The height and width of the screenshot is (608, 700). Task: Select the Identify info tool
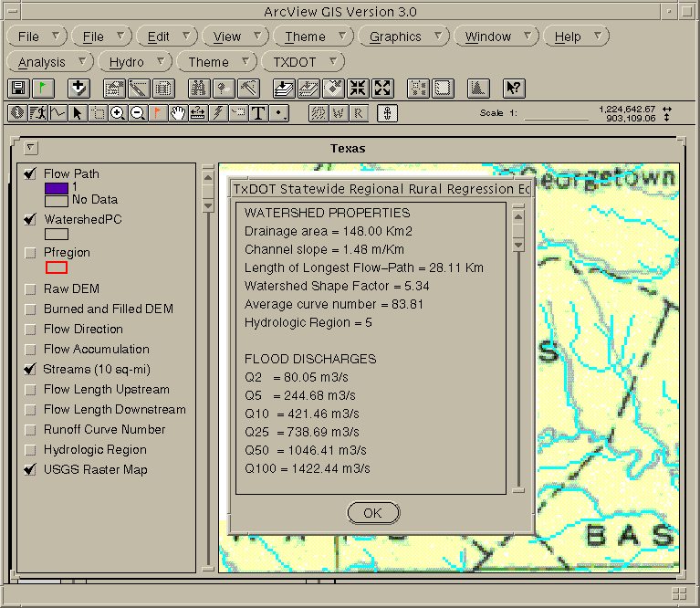point(17,113)
